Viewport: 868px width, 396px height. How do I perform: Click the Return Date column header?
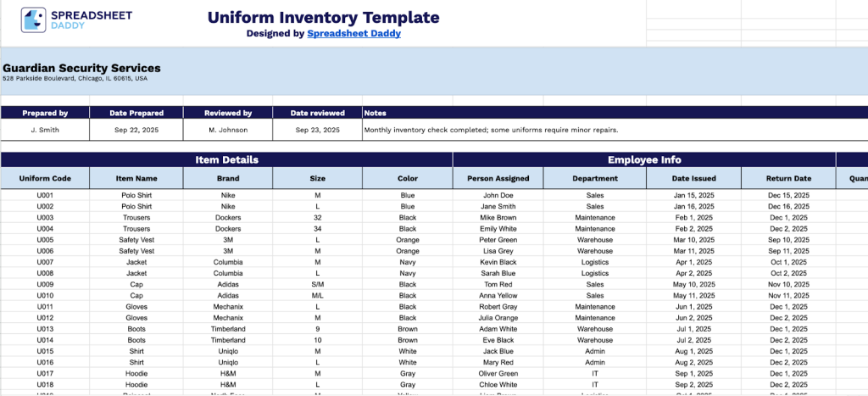click(788, 178)
